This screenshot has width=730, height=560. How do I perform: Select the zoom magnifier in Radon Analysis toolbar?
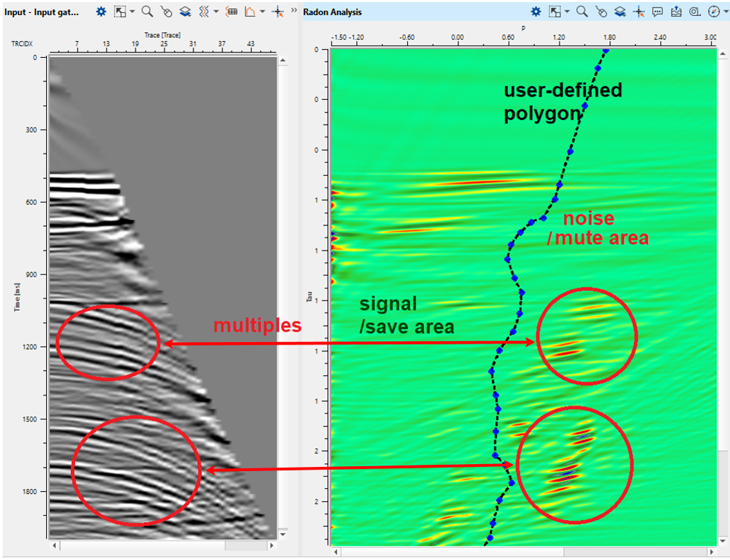pos(582,12)
